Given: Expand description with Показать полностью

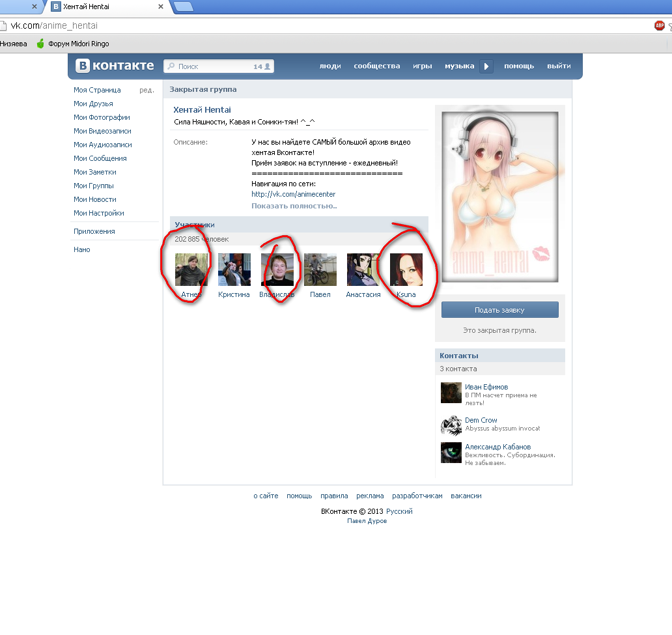Looking at the screenshot, I should (x=294, y=206).
